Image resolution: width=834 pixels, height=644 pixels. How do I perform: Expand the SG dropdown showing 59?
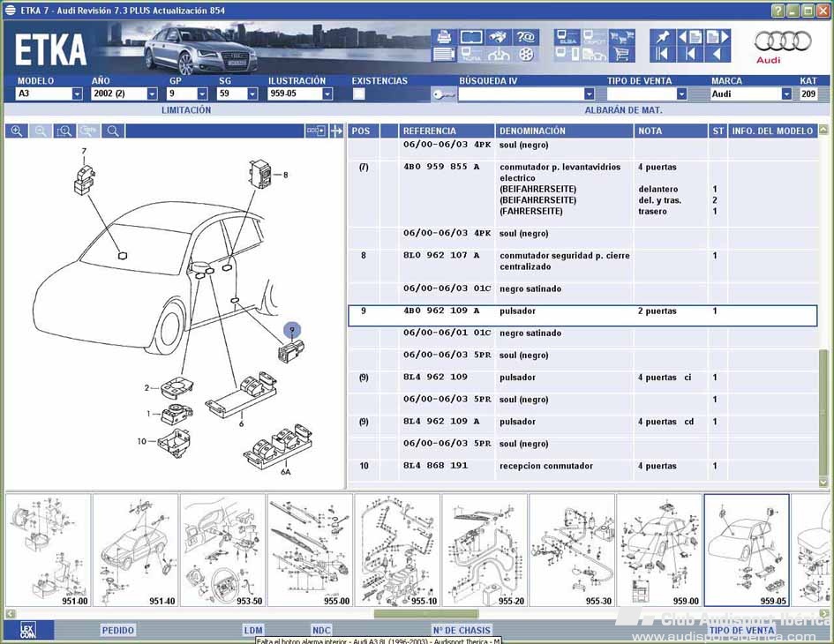pyautogui.click(x=252, y=94)
